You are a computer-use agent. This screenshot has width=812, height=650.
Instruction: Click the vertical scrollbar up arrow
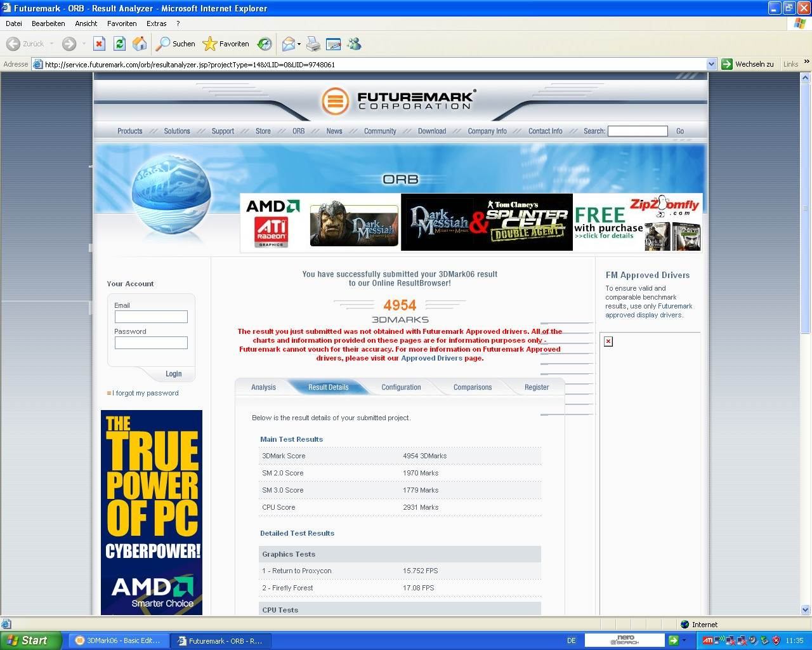pos(806,77)
